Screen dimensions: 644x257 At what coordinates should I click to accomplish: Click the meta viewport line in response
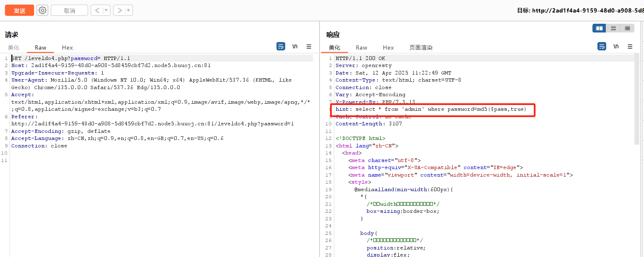(461, 175)
